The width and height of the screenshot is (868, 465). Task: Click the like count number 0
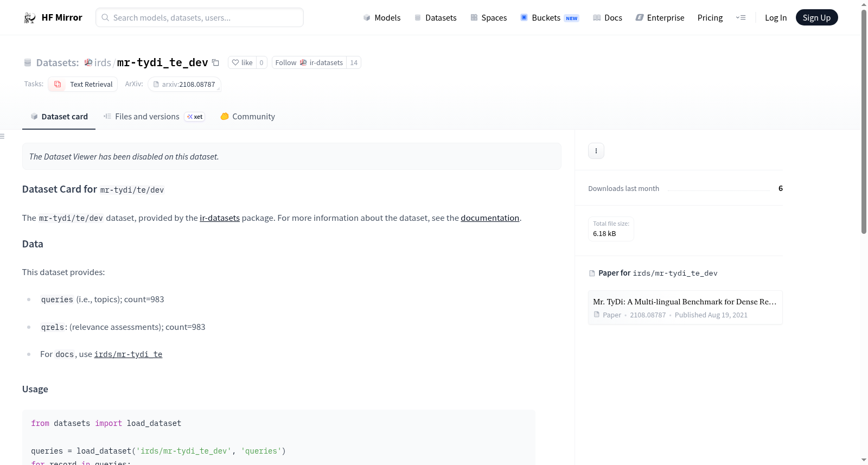pyautogui.click(x=261, y=62)
